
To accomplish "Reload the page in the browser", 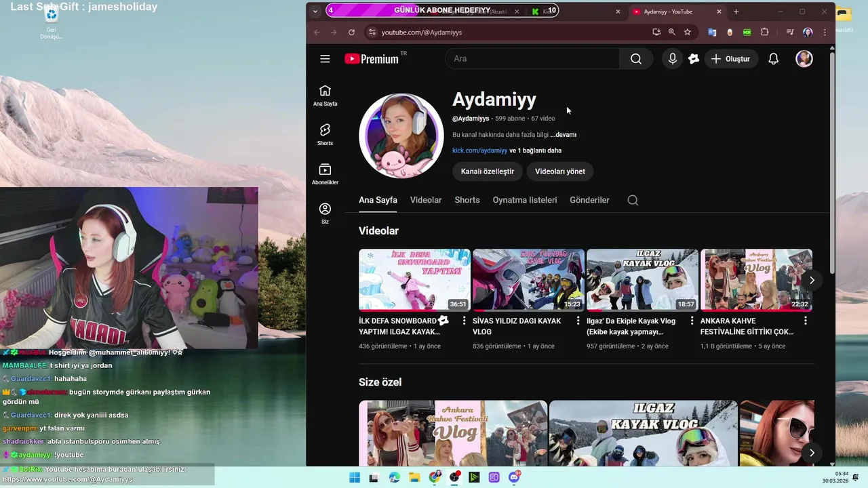I will point(351,32).
